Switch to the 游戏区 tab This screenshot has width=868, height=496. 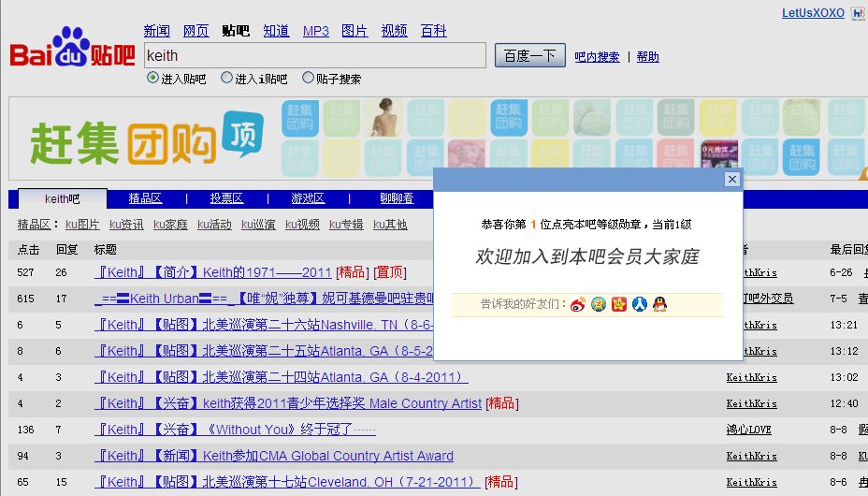(308, 198)
